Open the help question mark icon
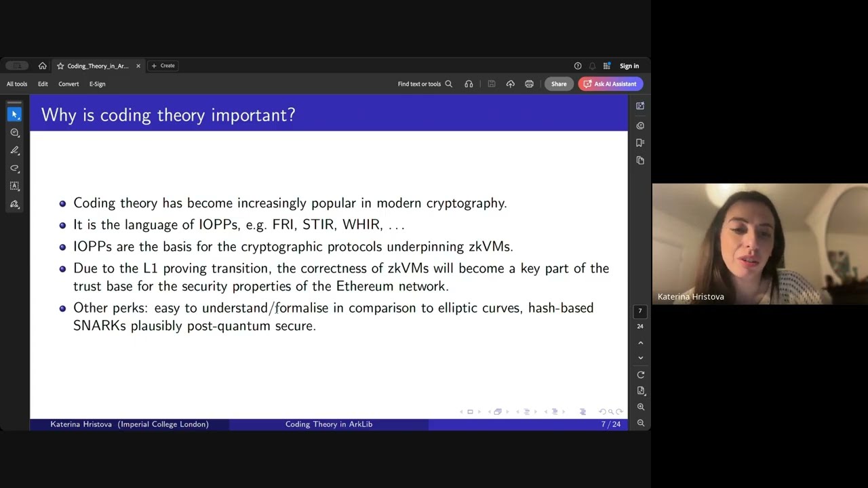 pos(578,66)
